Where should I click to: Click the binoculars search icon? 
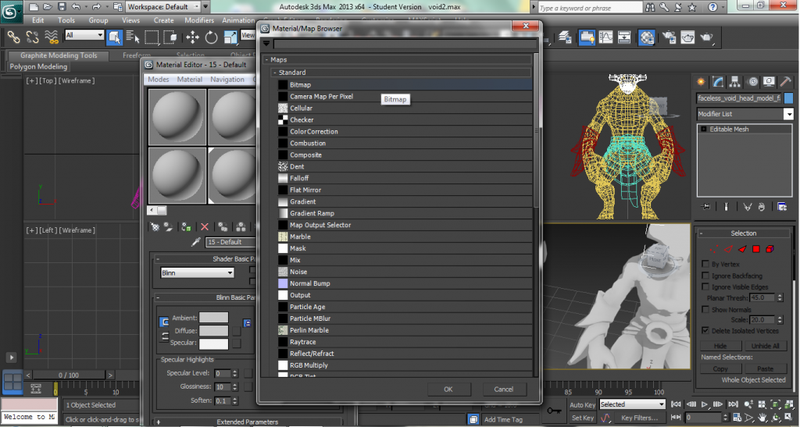(x=650, y=7)
